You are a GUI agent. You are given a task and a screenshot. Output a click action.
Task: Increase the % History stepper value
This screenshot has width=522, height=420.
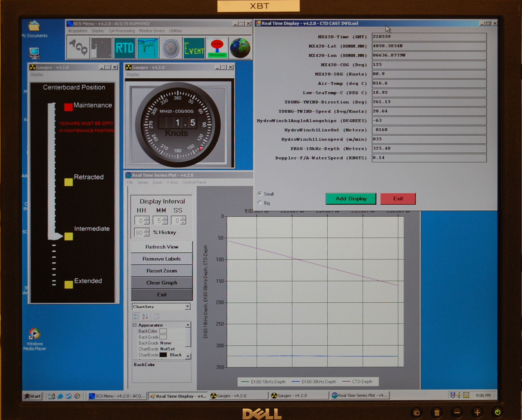click(147, 230)
